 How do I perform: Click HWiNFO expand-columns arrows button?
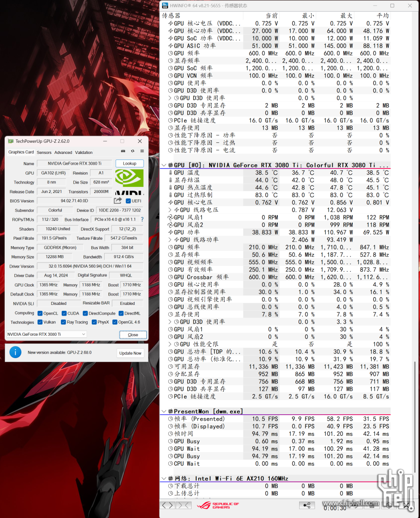[x=167, y=505]
